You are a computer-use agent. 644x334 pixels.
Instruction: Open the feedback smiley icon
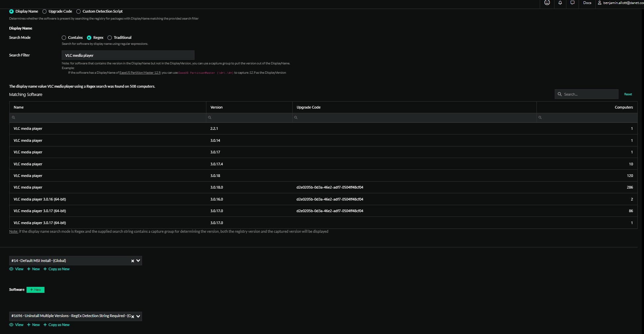coord(547,3)
